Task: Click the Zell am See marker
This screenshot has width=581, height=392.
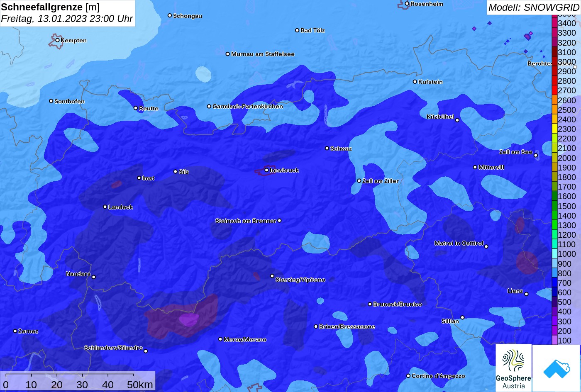Action: (x=536, y=156)
